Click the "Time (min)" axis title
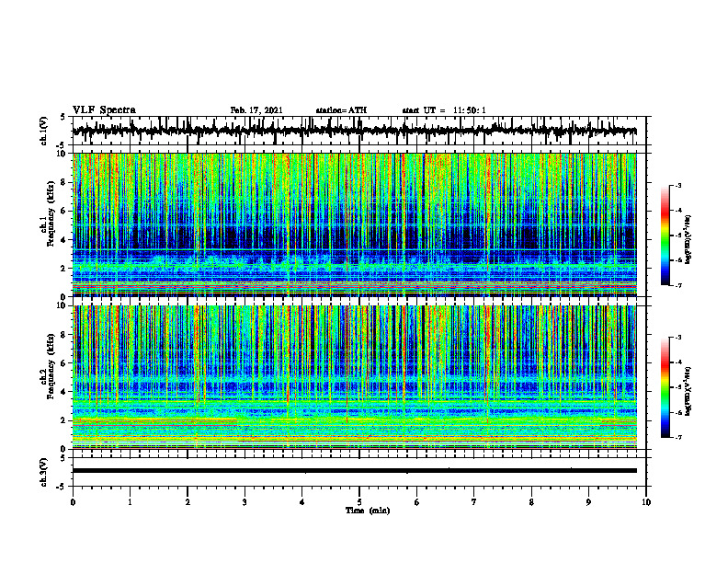Viewport: 728px width, 563px height. click(x=368, y=511)
